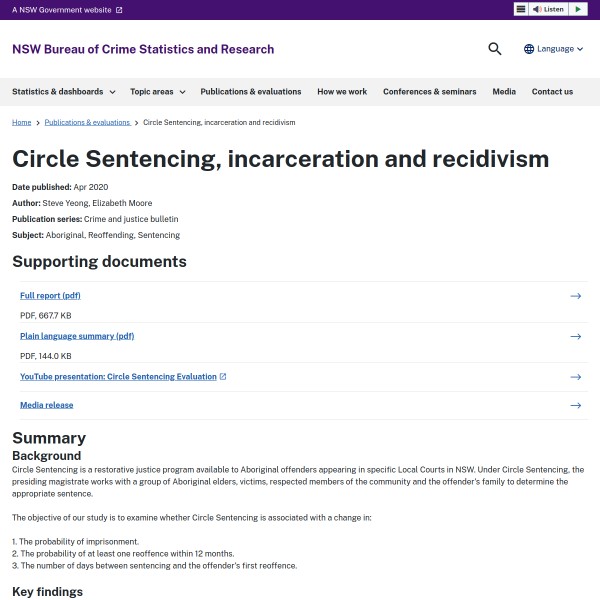Go to Conferences & seminars menu item
The image size is (600, 600).
[x=429, y=91]
